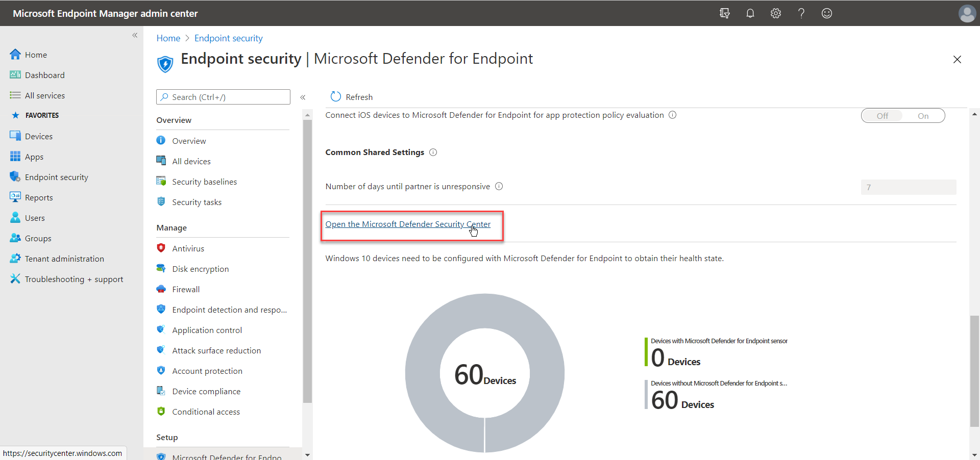Open the directory and subscription filter icon
The width and height of the screenshot is (980, 460).
click(724, 13)
